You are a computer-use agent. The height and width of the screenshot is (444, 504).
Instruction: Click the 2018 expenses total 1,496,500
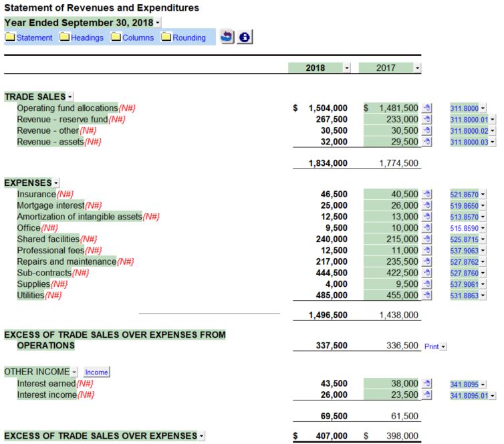coord(328,315)
